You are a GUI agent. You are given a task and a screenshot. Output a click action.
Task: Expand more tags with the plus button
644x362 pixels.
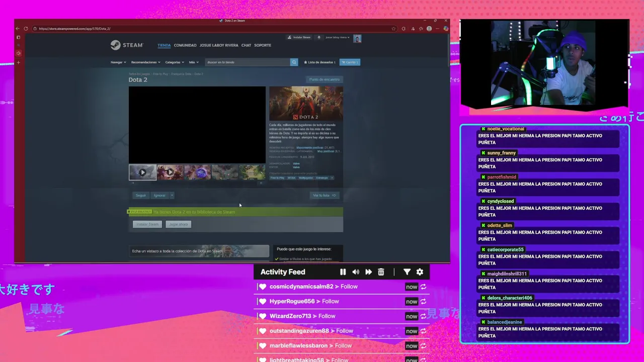(x=332, y=177)
